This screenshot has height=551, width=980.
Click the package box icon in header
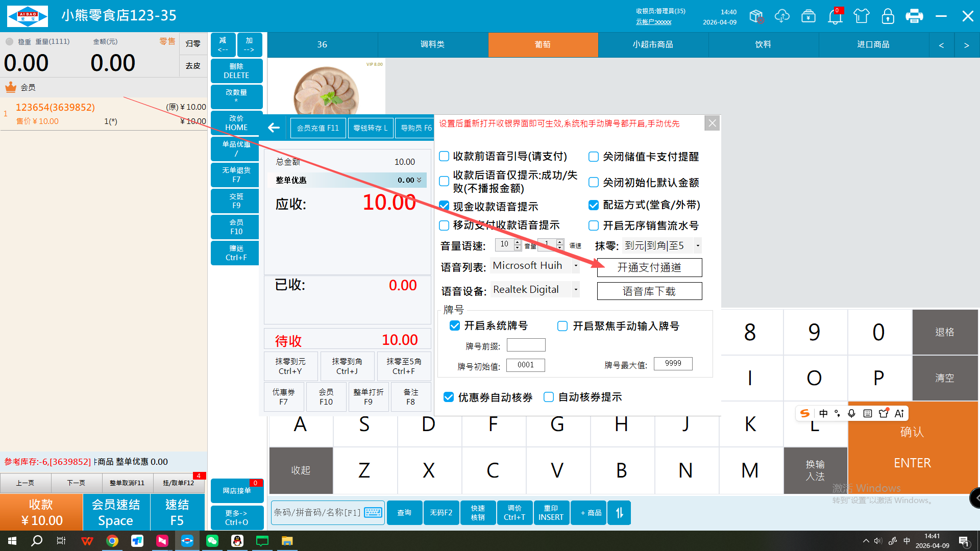(x=756, y=16)
